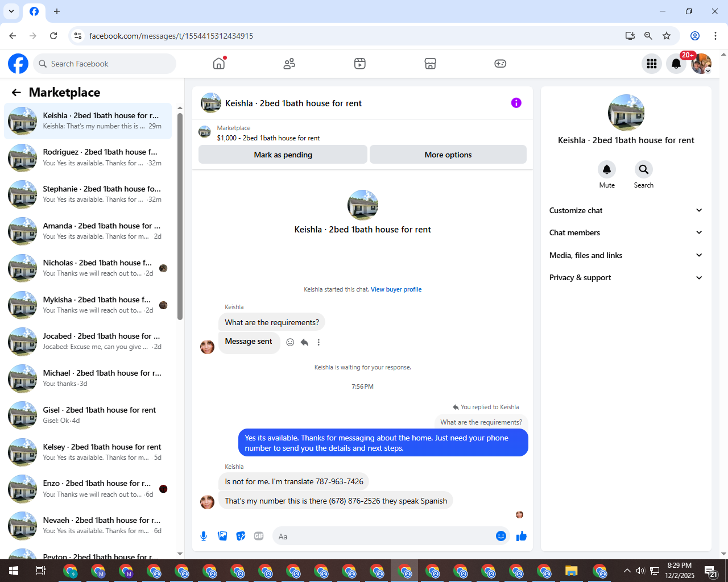Open Enzo conversation
Screen dimensions: 728x582
coord(88,489)
